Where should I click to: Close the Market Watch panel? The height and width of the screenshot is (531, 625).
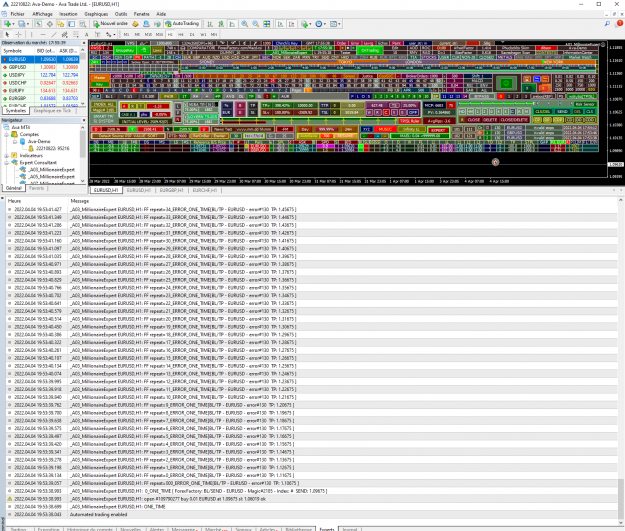click(x=84, y=43)
